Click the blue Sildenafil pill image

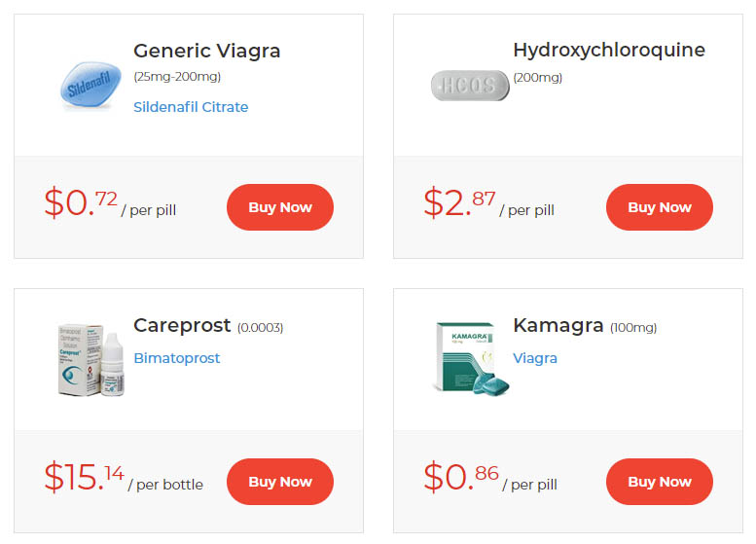coord(90,85)
